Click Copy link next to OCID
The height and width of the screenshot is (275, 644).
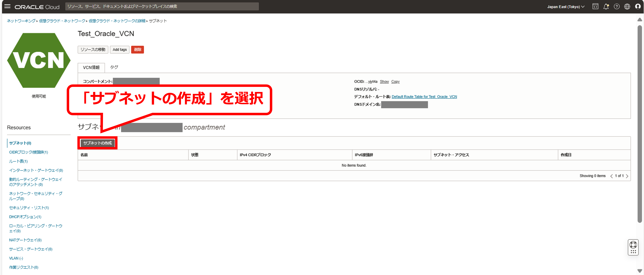click(395, 81)
